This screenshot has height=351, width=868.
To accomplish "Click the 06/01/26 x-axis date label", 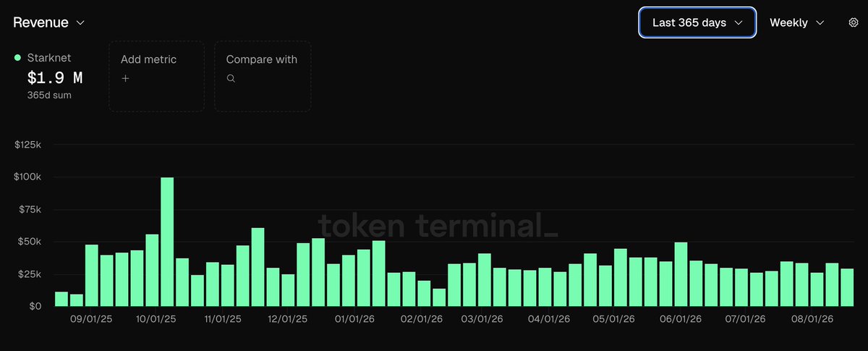I will pyautogui.click(x=680, y=318).
